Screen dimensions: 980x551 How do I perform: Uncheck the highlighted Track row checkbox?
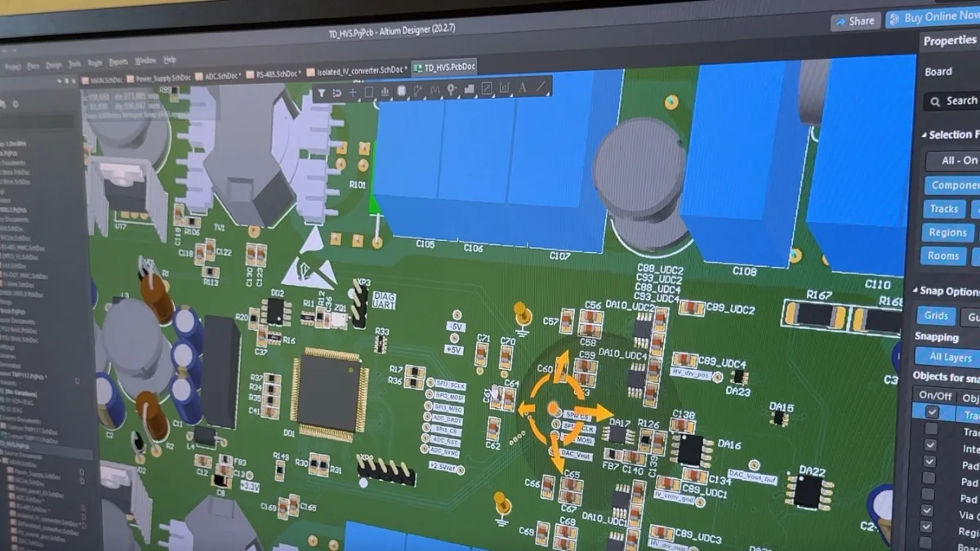[931, 412]
